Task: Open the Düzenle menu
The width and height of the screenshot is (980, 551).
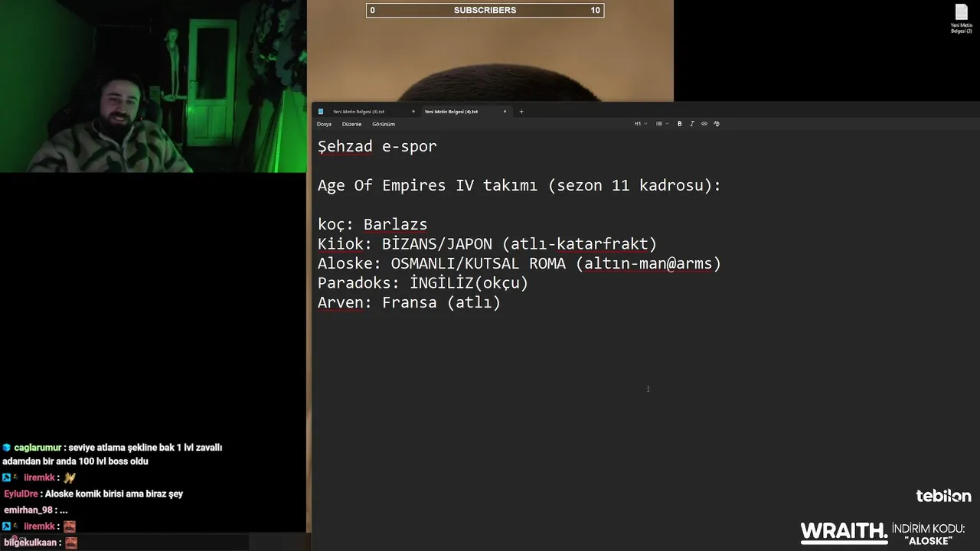Action: click(351, 124)
